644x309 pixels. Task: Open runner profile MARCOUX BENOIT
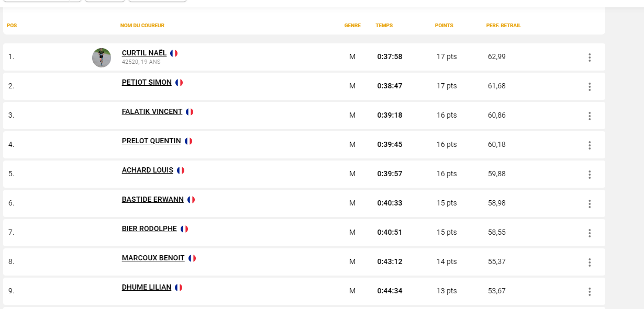pos(153,258)
